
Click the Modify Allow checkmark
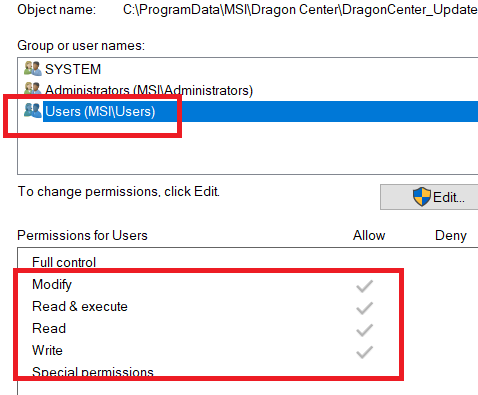pos(364,286)
